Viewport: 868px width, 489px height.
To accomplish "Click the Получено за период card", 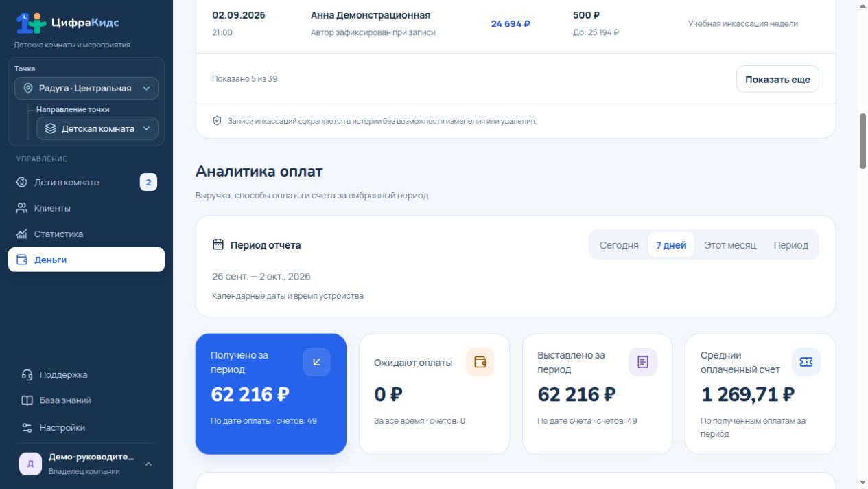I will (271, 394).
